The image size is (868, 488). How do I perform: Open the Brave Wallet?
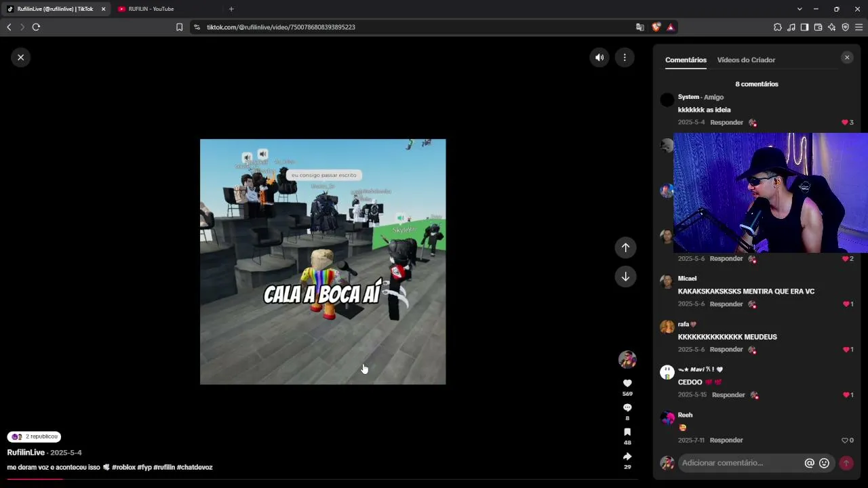point(818,27)
